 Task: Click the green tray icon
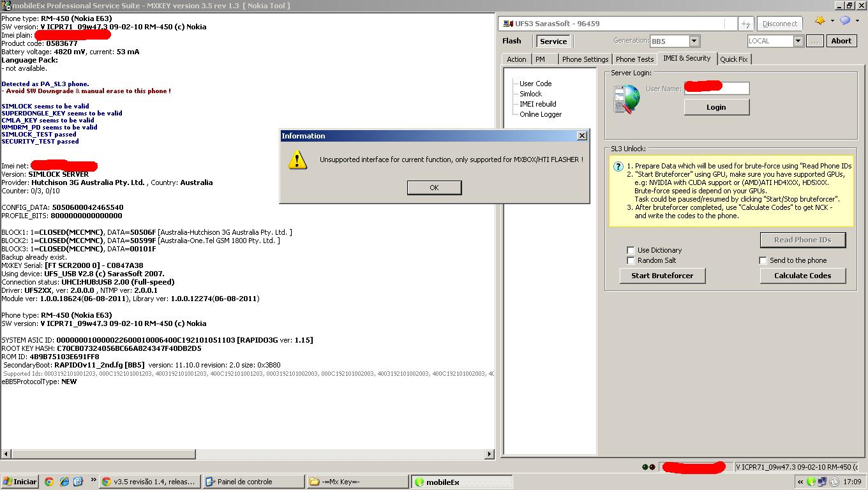click(811, 482)
